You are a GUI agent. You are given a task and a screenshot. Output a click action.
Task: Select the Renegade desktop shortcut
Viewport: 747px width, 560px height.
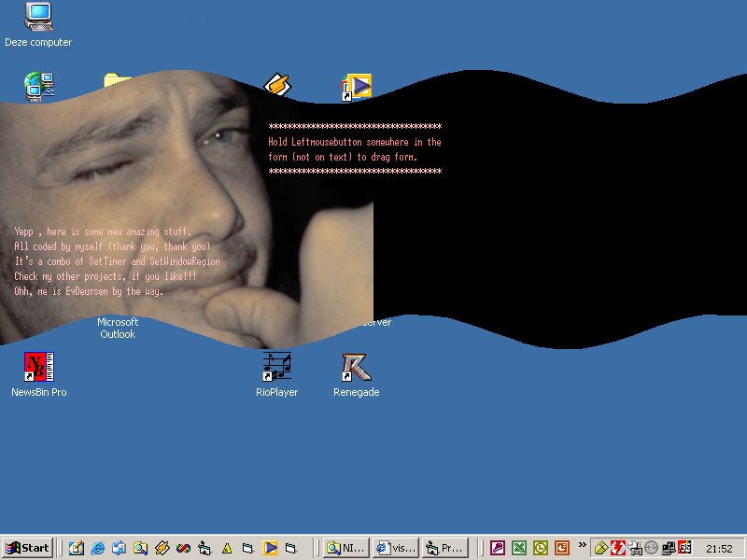357,375
